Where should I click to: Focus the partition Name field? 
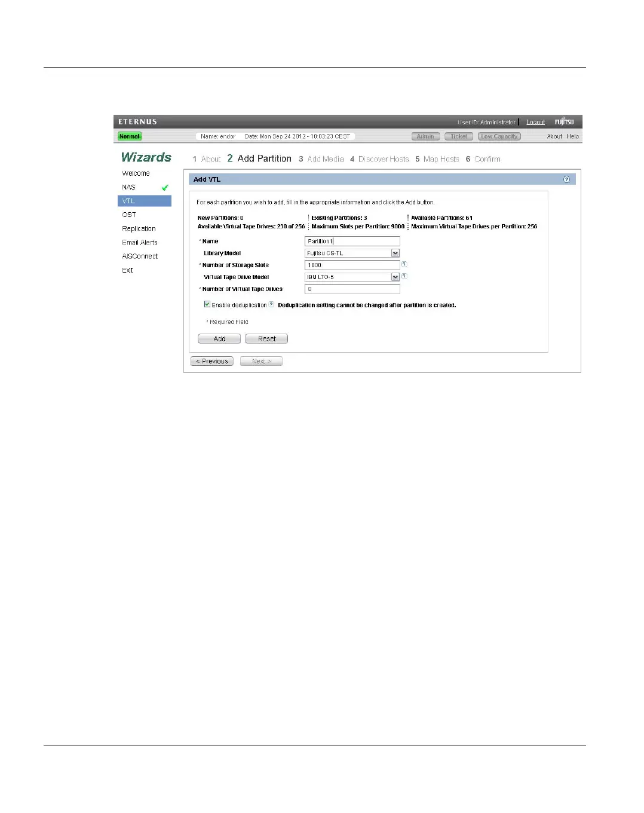352,241
